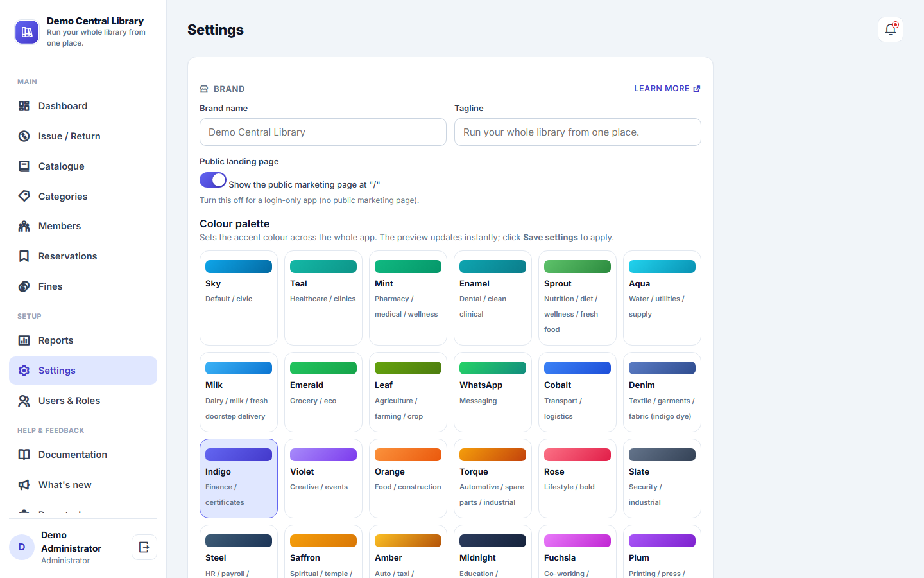This screenshot has width=924, height=578.
Task: Pick the WhatsApp colour palette
Action: coord(493,392)
